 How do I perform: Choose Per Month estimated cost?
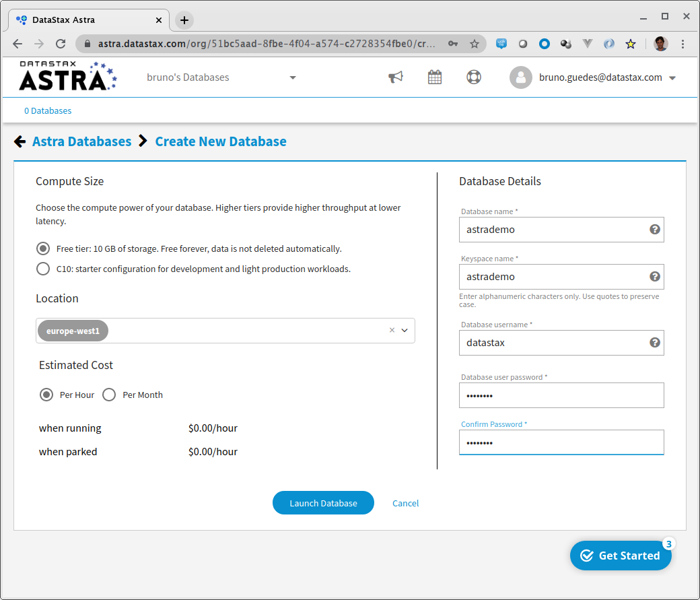click(x=109, y=395)
